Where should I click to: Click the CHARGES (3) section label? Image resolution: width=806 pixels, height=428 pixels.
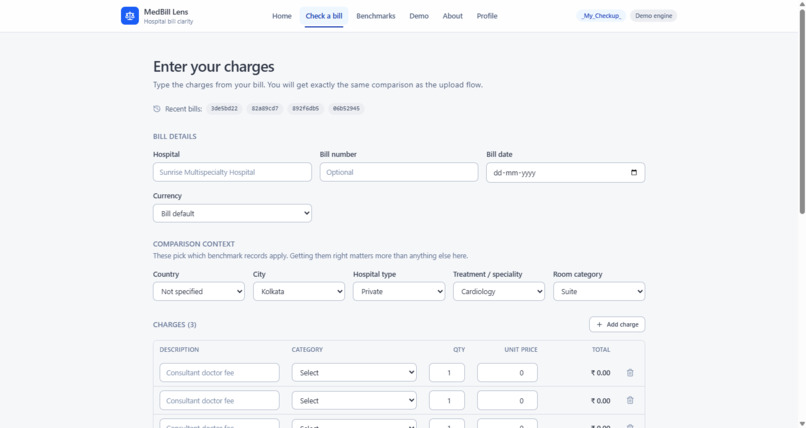click(x=175, y=325)
